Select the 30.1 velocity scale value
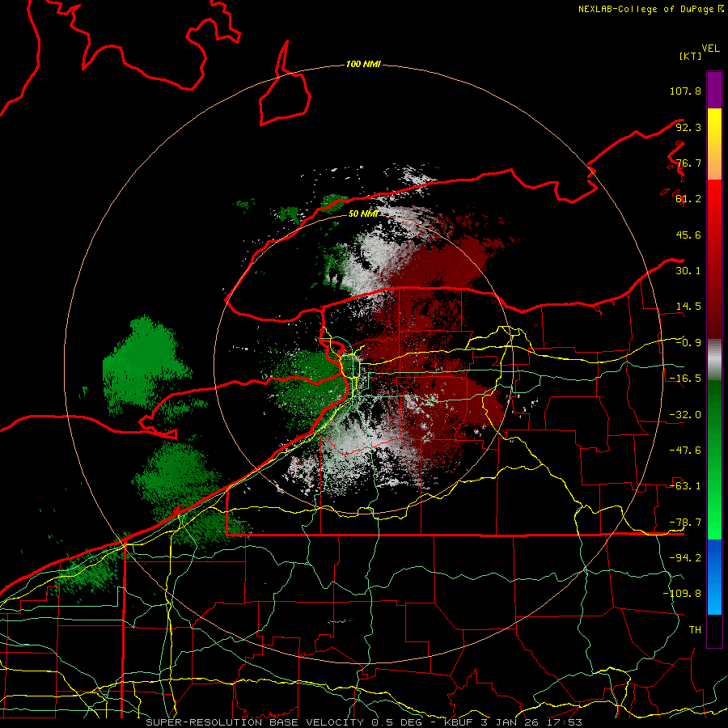Viewport: 728px width, 728px height. [688, 271]
